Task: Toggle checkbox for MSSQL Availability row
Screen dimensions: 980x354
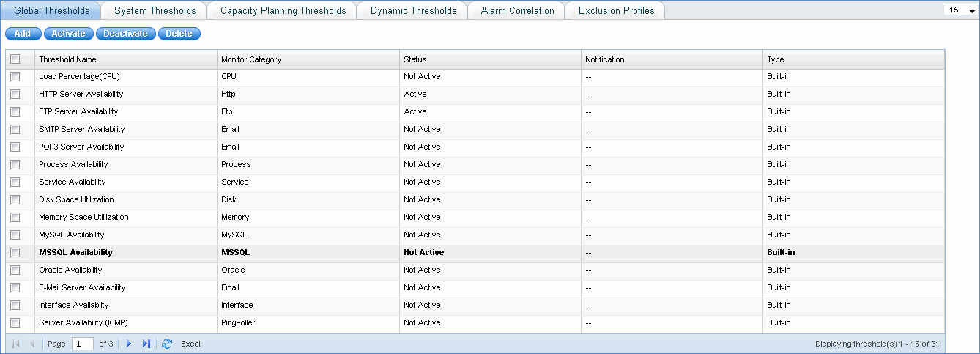Action: [x=15, y=253]
